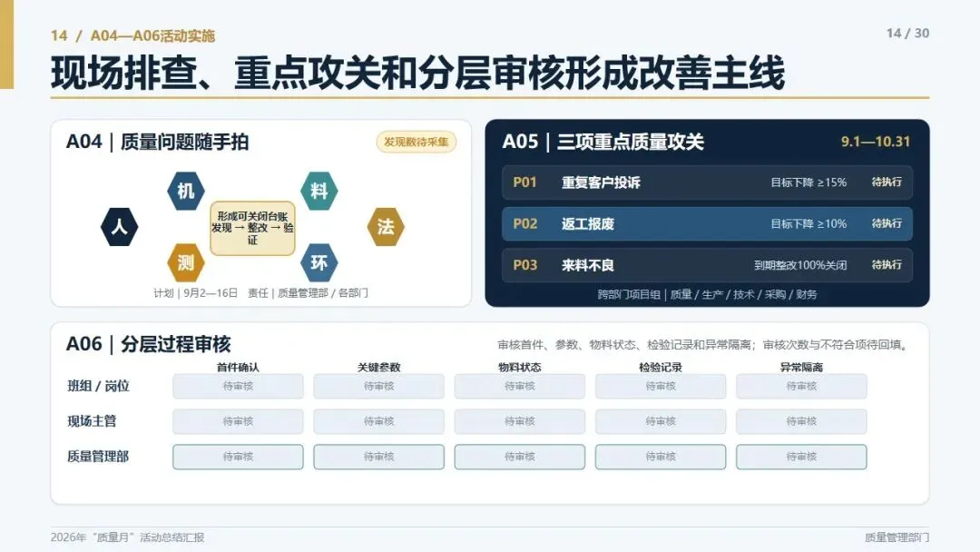Viewport: 980px width, 552px height.
Task: Click the 人 hexagon icon
Action: coord(120,226)
